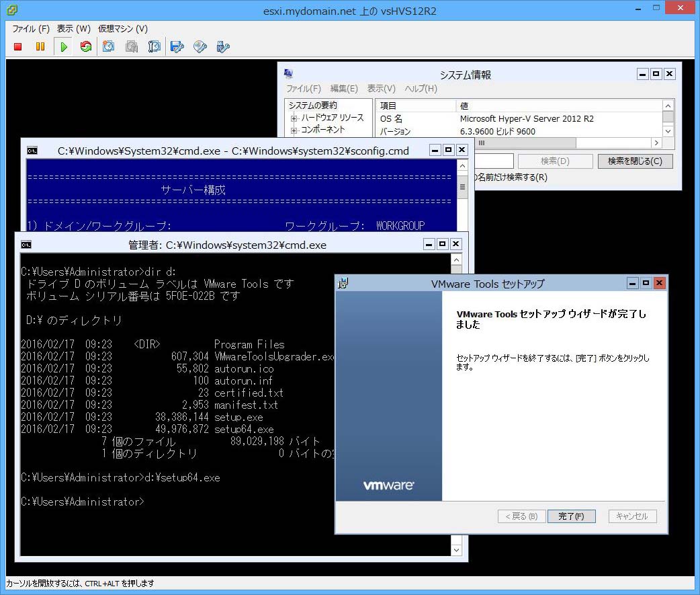
Task: Expand the コンポーネント tree node
Action: pos(294,130)
